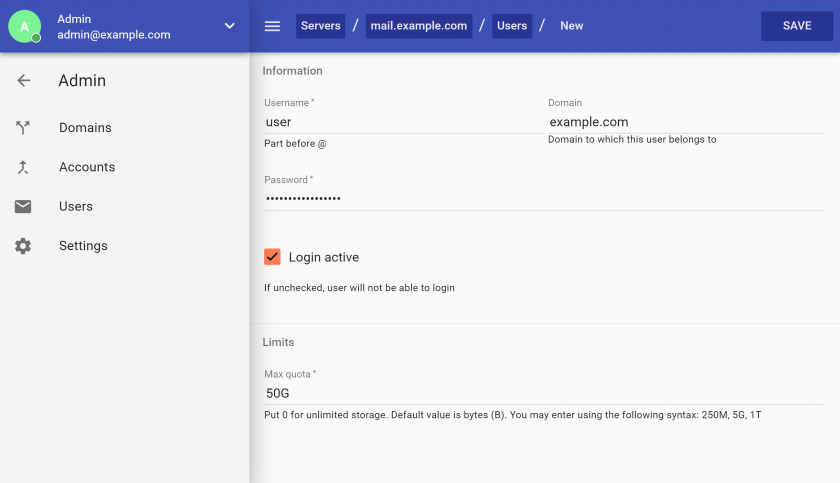Uncheck the Login active checkbox

[x=272, y=257]
